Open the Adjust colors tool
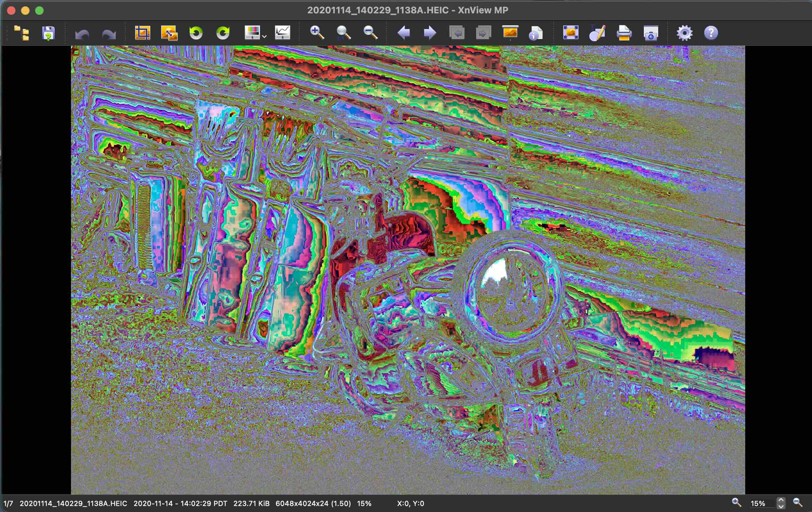The height and width of the screenshot is (512, 812). 252,33
